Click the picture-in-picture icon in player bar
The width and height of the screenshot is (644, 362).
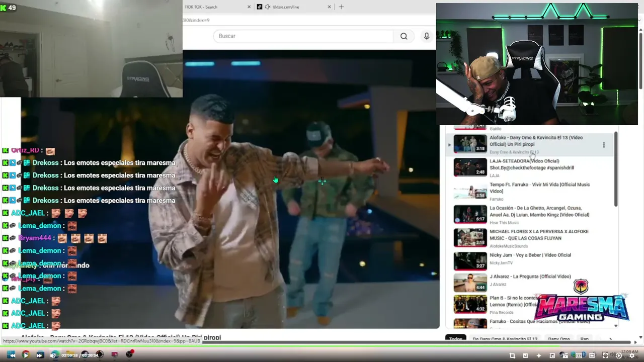click(x=552, y=355)
